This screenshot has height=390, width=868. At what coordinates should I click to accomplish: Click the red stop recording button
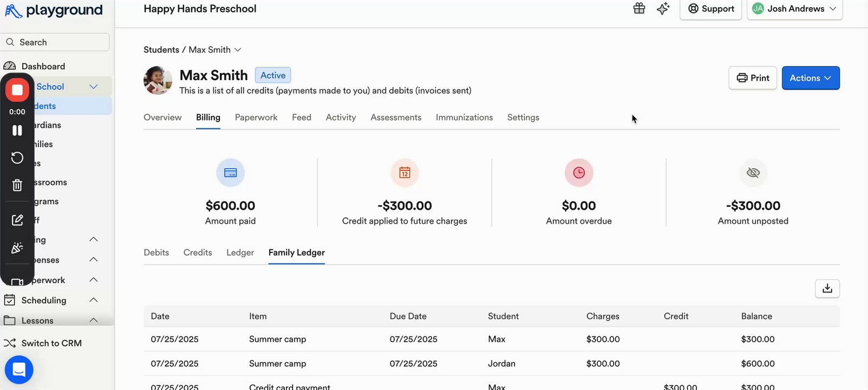[x=17, y=90]
